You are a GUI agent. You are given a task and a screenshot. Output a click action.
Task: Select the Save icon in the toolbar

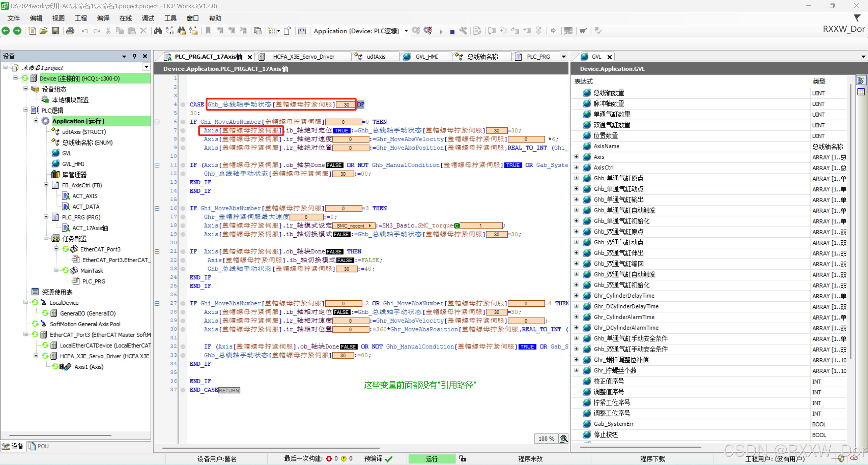pos(56,31)
